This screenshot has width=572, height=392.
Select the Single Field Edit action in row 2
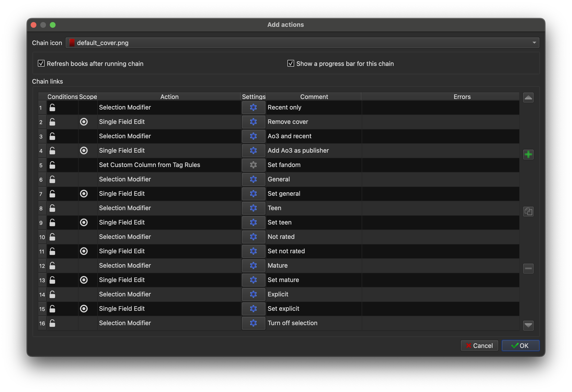(x=169, y=122)
